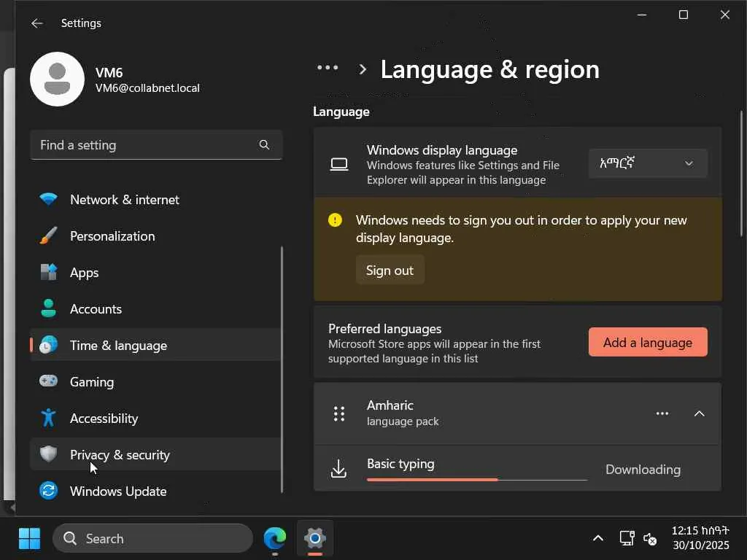Click the Windows Update sync icon
Screen dimensions: 747x560
pyautogui.click(x=49, y=491)
